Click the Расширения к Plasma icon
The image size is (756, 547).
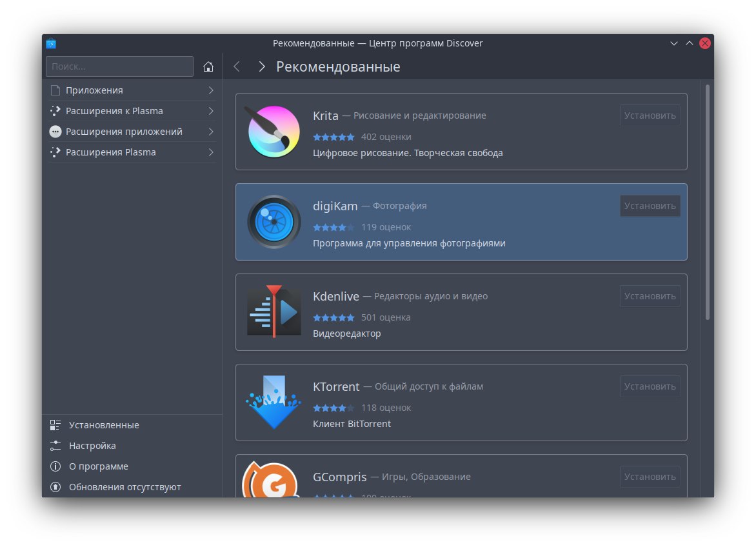55,111
